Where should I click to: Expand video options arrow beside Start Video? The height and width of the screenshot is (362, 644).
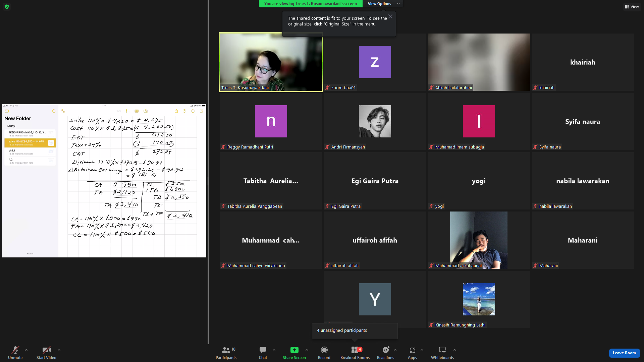point(59,350)
